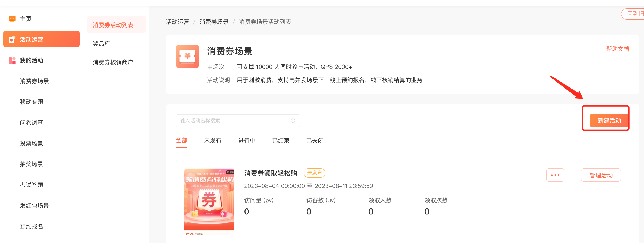This screenshot has height=243, width=644.
Task: Open the 帮助文档 help link
Action: pyautogui.click(x=618, y=49)
